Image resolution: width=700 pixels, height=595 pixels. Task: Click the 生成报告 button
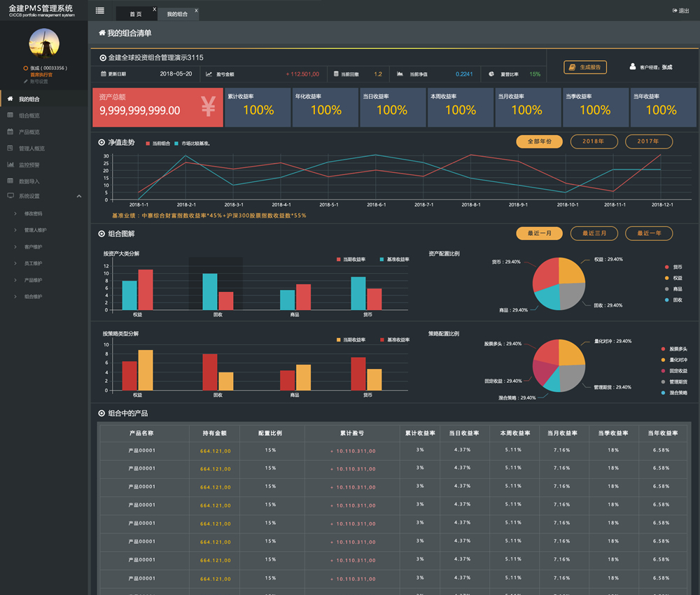point(585,67)
